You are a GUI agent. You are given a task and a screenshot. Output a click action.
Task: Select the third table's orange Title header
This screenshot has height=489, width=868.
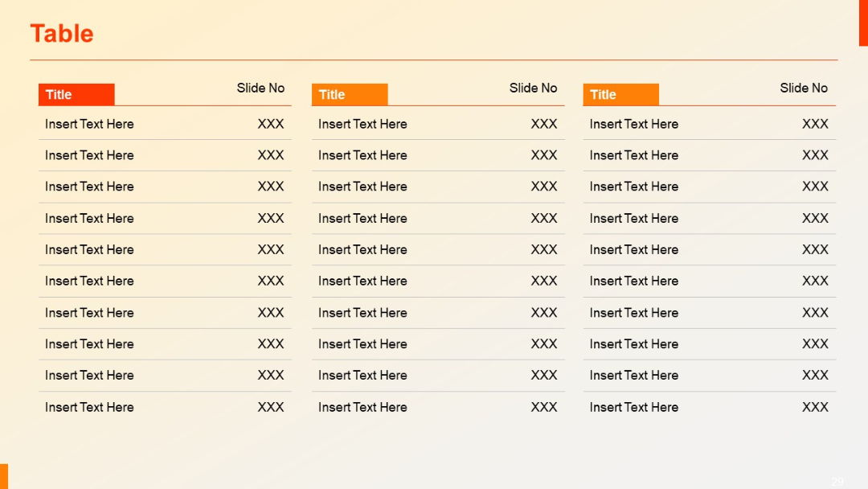(620, 94)
